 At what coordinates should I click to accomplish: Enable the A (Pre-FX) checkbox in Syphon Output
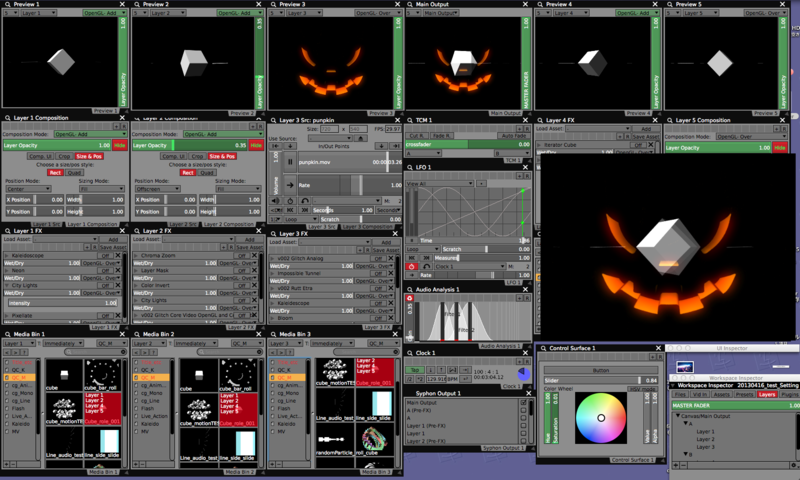tap(523, 410)
